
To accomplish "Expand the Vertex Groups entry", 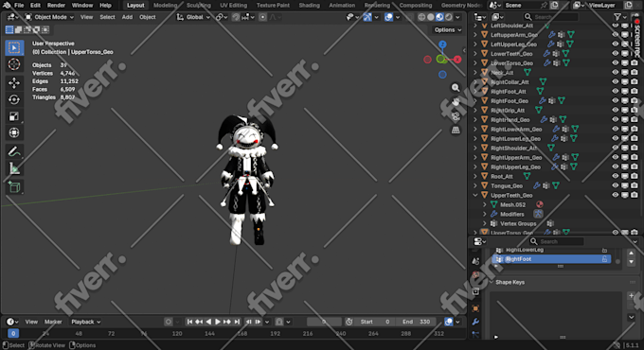I will coord(485,223).
